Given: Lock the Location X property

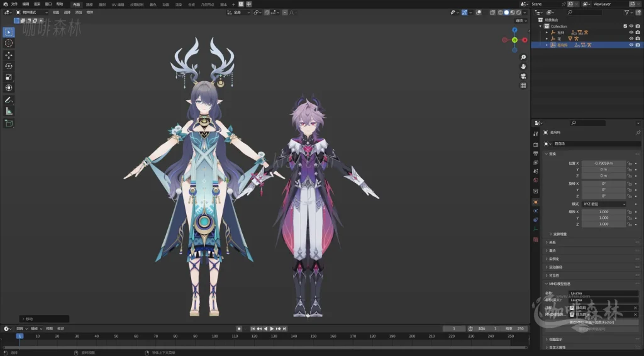Looking at the screenshot, I should [630, 164].
